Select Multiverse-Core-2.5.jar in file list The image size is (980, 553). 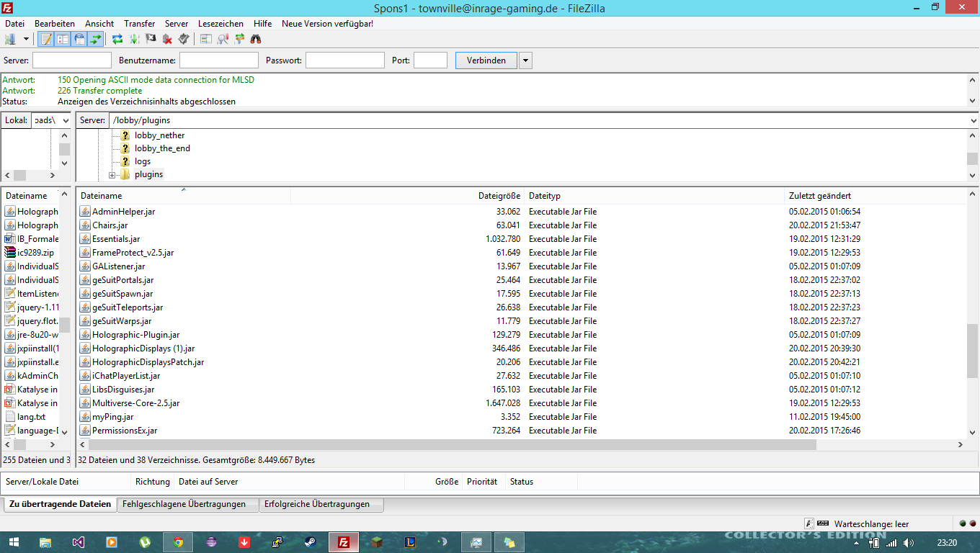pyautogui.click(x=135, y=403)
